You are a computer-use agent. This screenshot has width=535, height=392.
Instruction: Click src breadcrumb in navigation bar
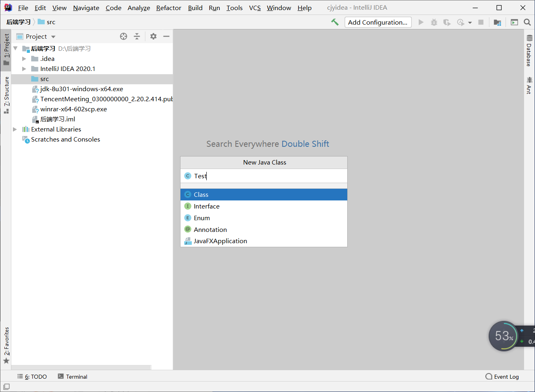click(47, 22)
